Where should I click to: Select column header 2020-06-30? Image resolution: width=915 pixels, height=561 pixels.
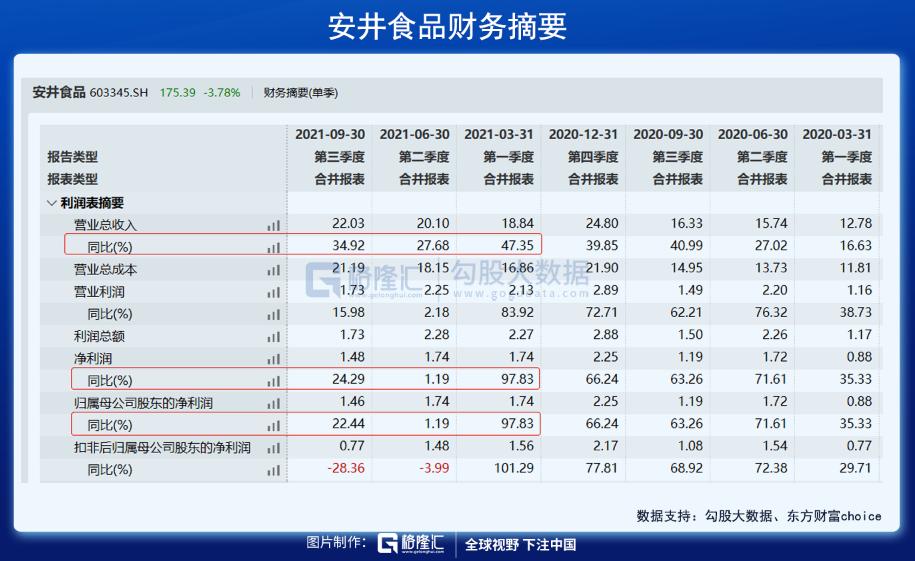[753, 134]
